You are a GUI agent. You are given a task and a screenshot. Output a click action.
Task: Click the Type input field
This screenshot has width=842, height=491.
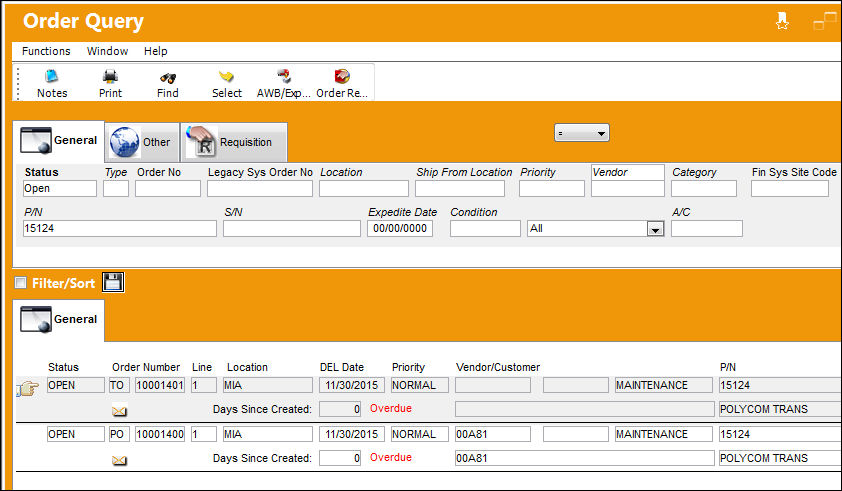(116, 189)
